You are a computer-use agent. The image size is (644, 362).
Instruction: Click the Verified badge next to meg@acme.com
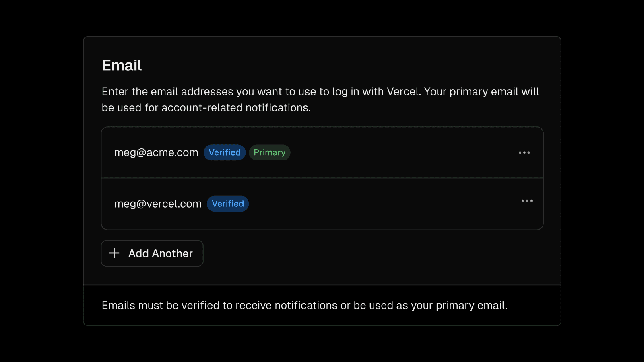(225, 152)
